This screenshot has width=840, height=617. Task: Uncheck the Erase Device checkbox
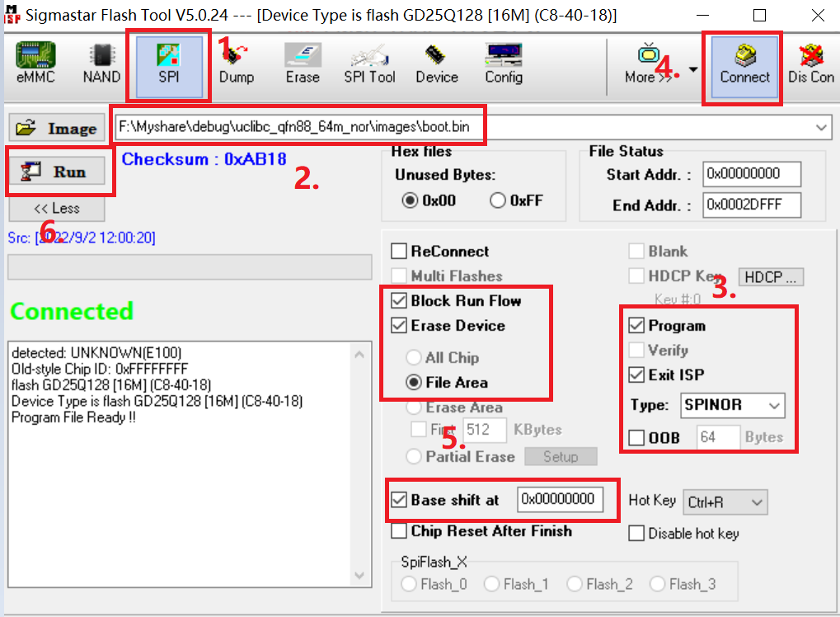pyautogui.click(x=399, y=325)
